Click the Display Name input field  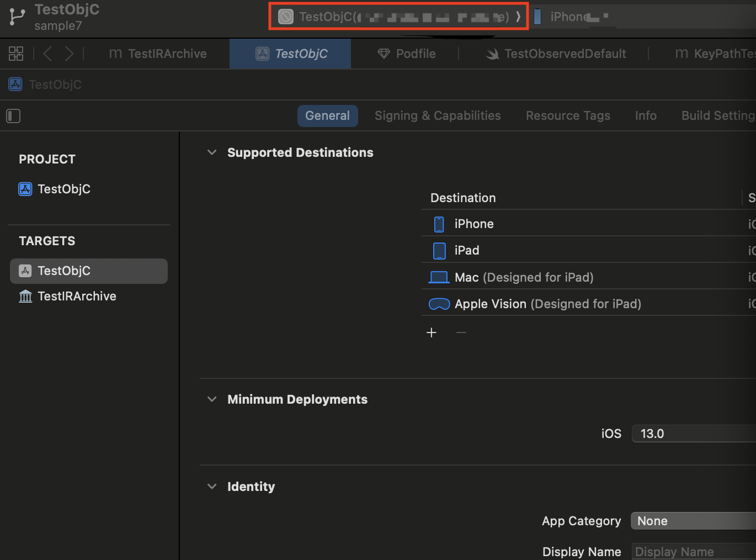[x=694, y=552]
